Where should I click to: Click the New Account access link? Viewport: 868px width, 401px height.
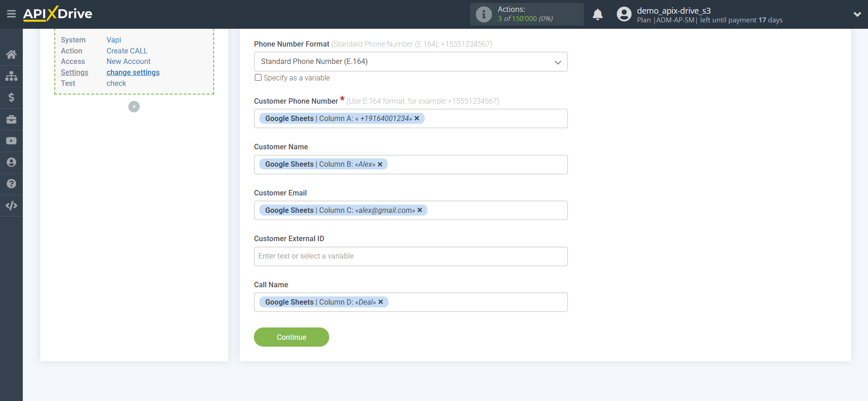click(128, 61)
